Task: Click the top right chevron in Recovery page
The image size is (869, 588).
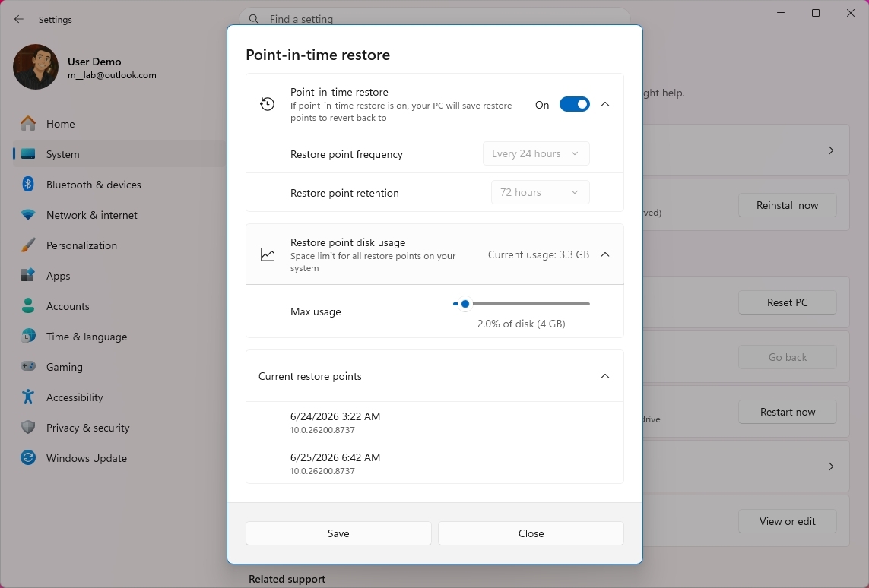Action: click(x=831, y=150)
